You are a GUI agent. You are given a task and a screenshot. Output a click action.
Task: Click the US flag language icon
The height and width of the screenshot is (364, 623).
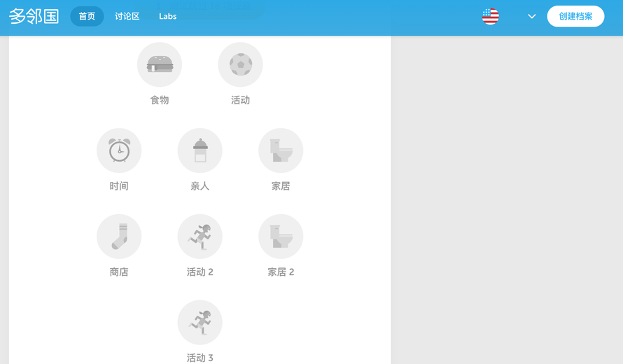[x=490, y=16]
